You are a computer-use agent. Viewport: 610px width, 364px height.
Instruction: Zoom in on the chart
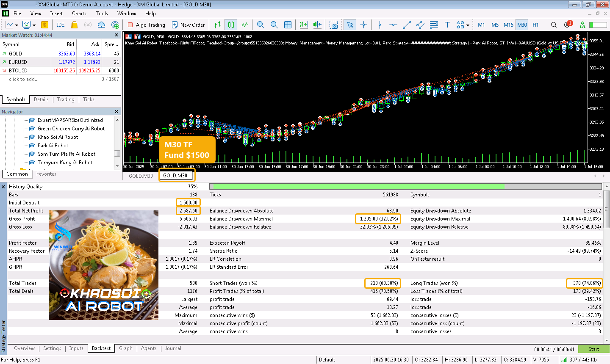261,25
